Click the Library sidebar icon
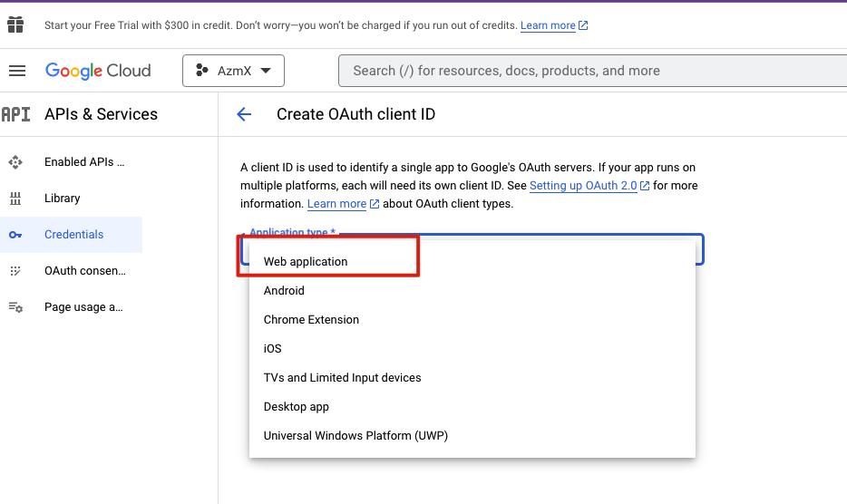 coord(15,199)
